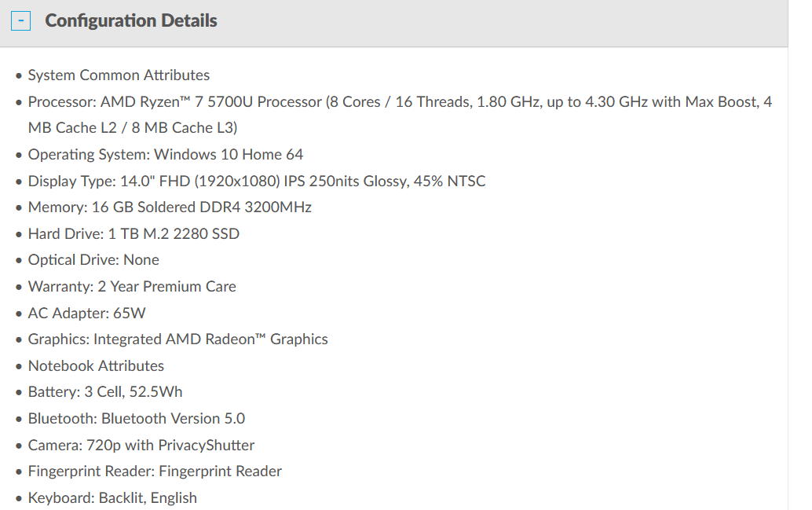The width and height of the screenshot is (812, 510).
Task: Click the Fingerprint Reader entry
Action: 155,471
